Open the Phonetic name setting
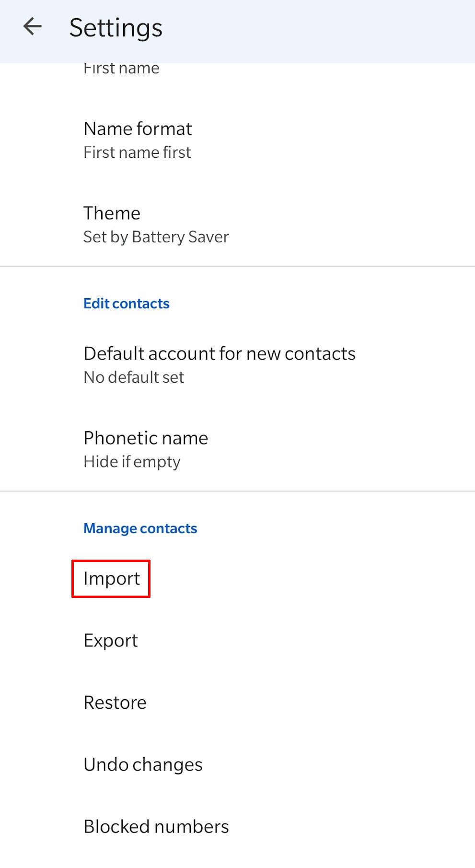This screenshot has height=868, width=475. point(146,438)
